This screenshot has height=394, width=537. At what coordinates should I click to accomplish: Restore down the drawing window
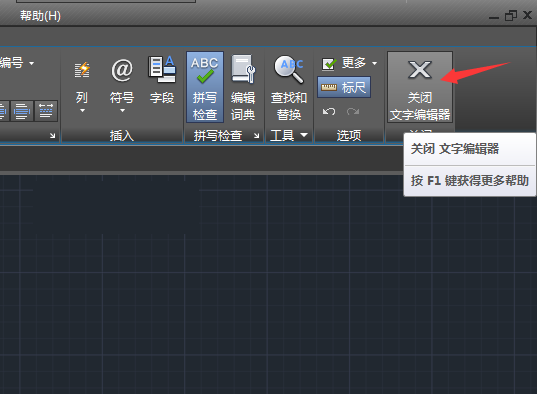point(511,15)
